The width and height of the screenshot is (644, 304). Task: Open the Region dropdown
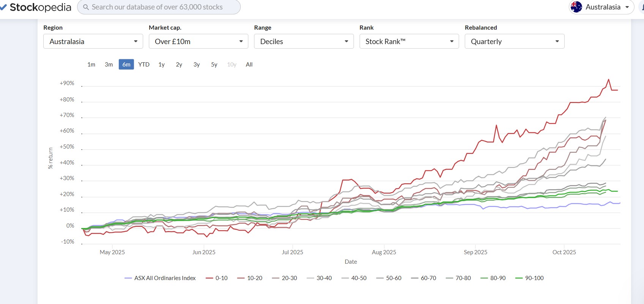coord(93,41)
